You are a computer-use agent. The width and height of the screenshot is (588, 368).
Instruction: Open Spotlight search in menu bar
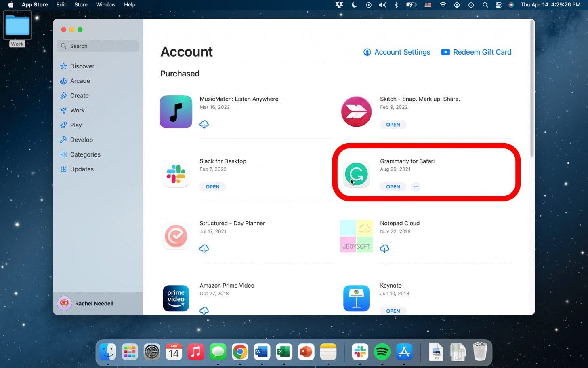[x=485, y=5]
